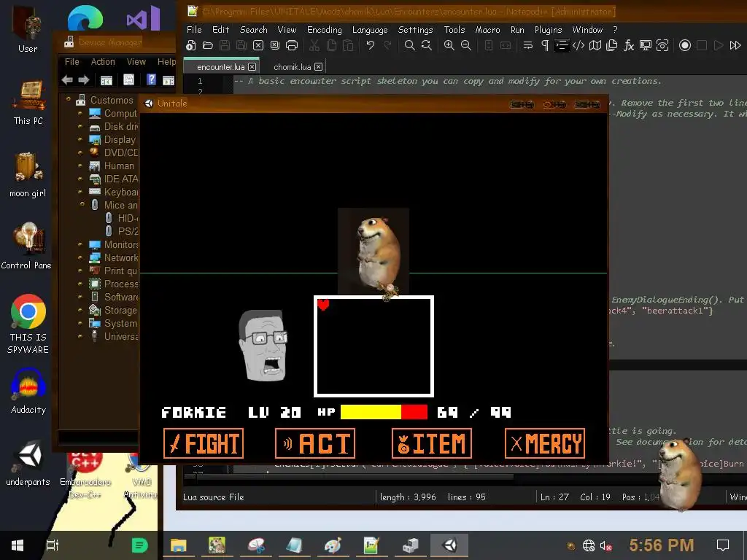This screenshot has width=747, height=560.
Task: Open the Macro menu in Notepad++
Action: (487, 29)
